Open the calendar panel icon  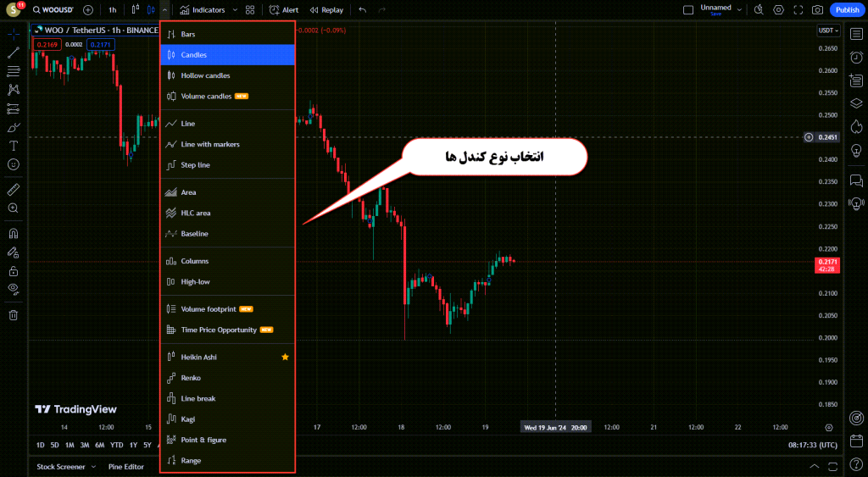click(856, 441)
